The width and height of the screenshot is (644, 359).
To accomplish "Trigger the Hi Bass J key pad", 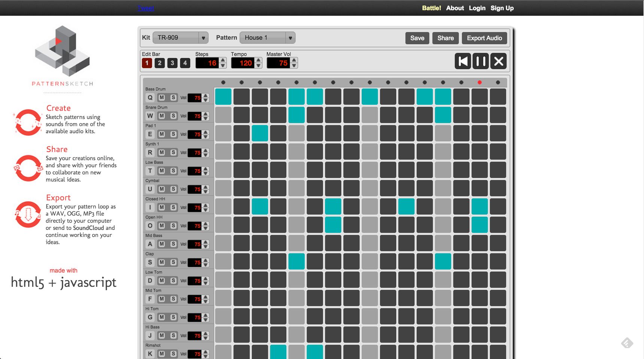I will (x=150, y=336).
